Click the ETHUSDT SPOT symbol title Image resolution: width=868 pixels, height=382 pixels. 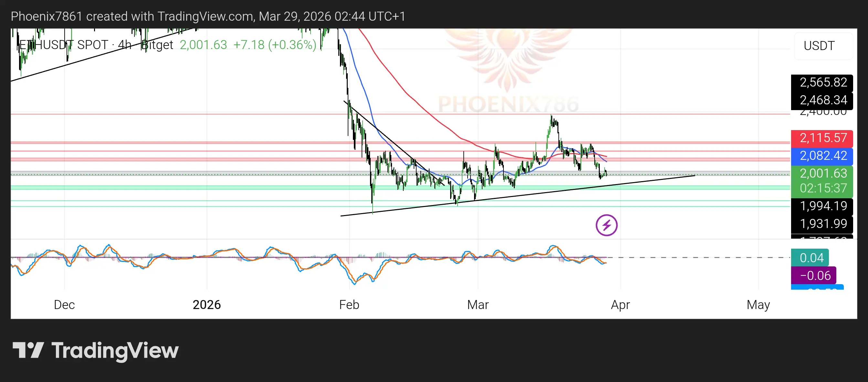click(64, 45)
